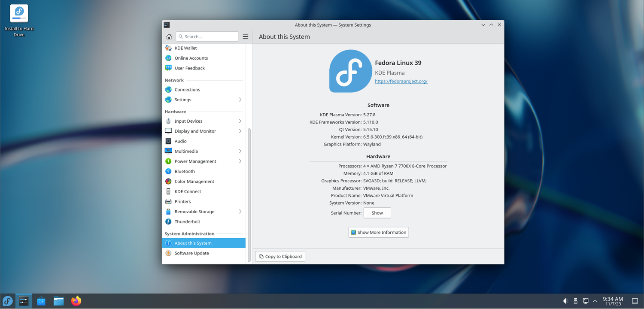Show hidden system tray icons

click(595, 301)
